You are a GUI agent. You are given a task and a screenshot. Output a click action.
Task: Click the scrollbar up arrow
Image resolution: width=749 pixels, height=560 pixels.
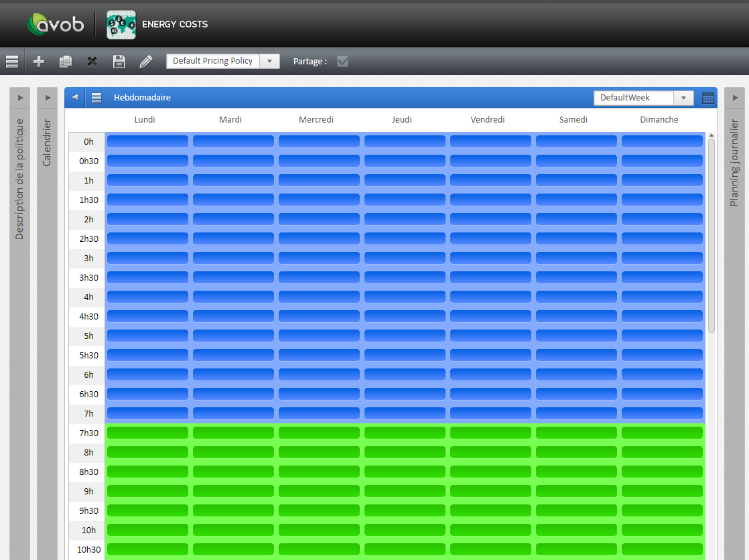pos(711,136)
